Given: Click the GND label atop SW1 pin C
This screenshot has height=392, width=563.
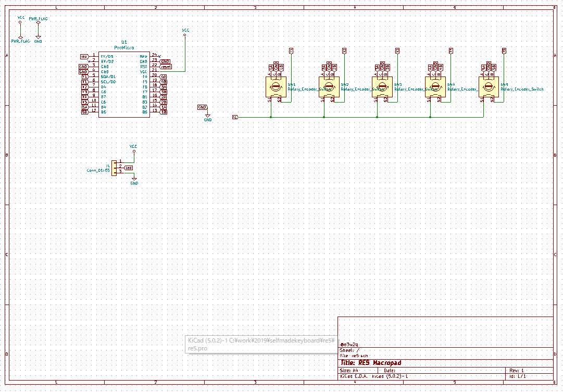Looking at the screenshot, I should pos(276,66).
